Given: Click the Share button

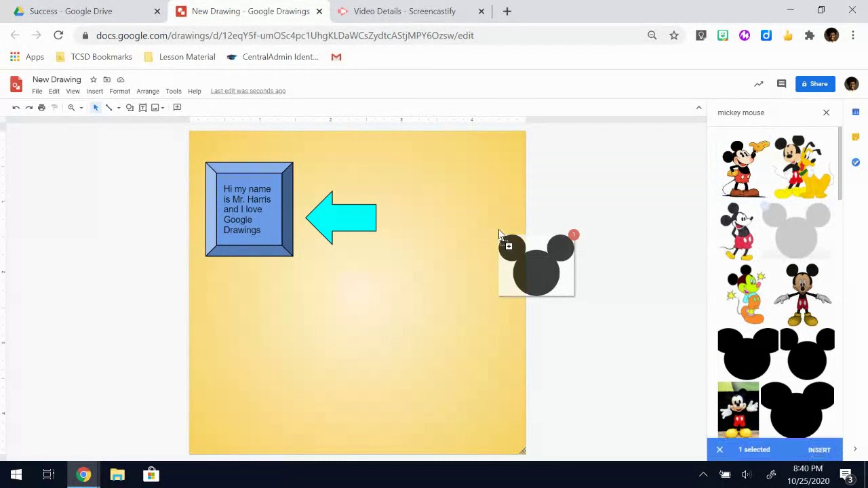Looking at the screenshot, I should tap(815, 84).
